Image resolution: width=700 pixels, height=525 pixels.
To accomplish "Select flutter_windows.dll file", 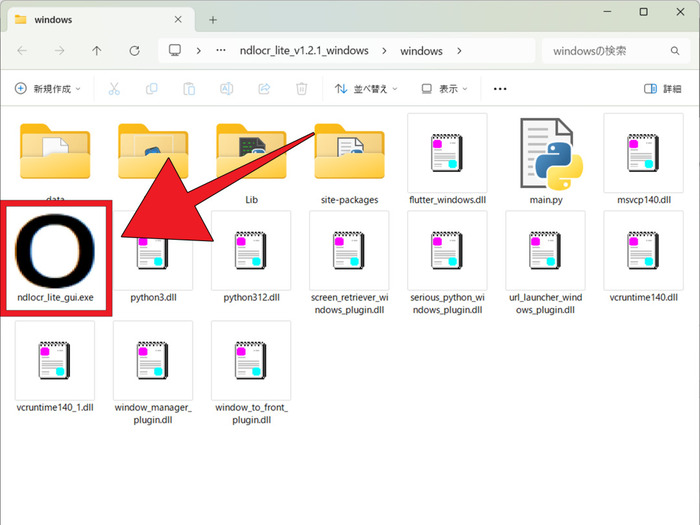I will point(447,159).
